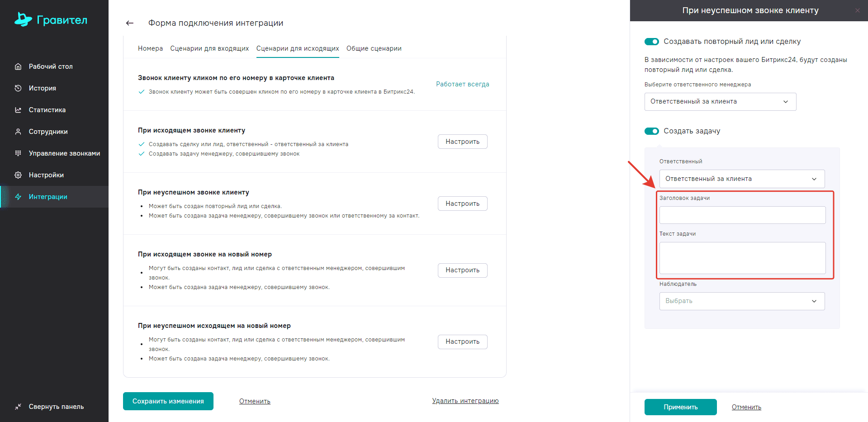868x422 pixels.
Task: Open the Наблюдатель Выбрать dropdown
Action: click(742, 301)
